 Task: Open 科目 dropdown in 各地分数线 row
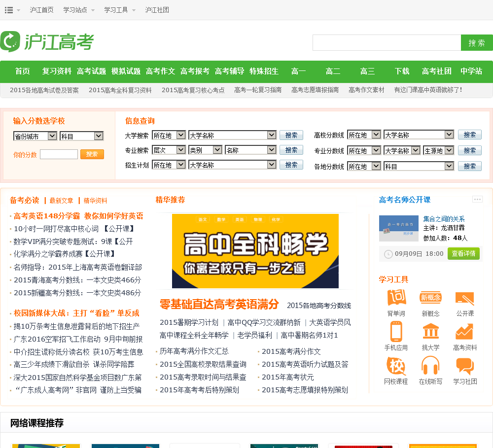[419, 166]
